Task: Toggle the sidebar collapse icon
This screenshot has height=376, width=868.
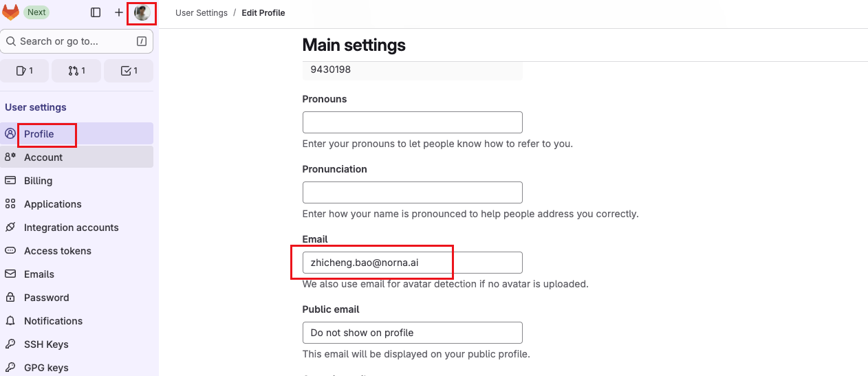Action: pos(96,12)
